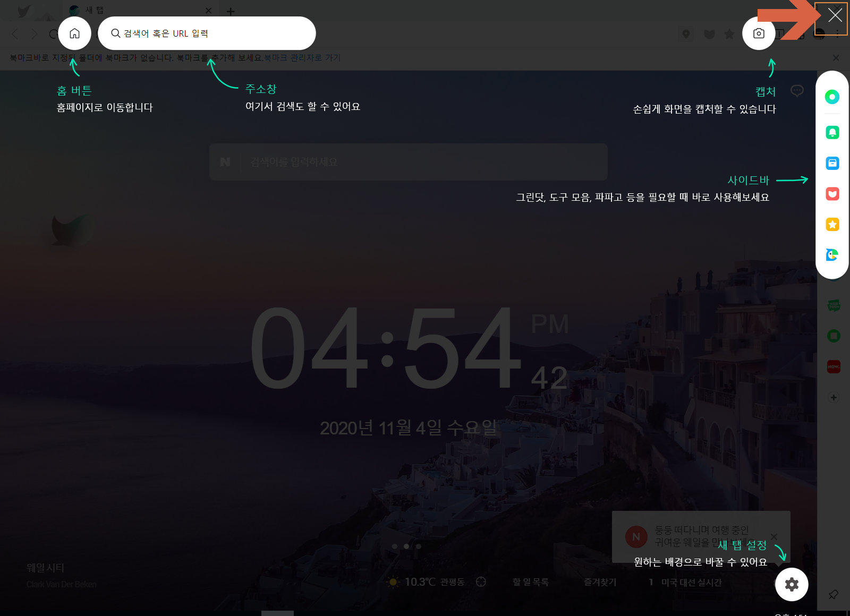
Task: Click the chat bubble feedback icon
Action: coord(797,91)
